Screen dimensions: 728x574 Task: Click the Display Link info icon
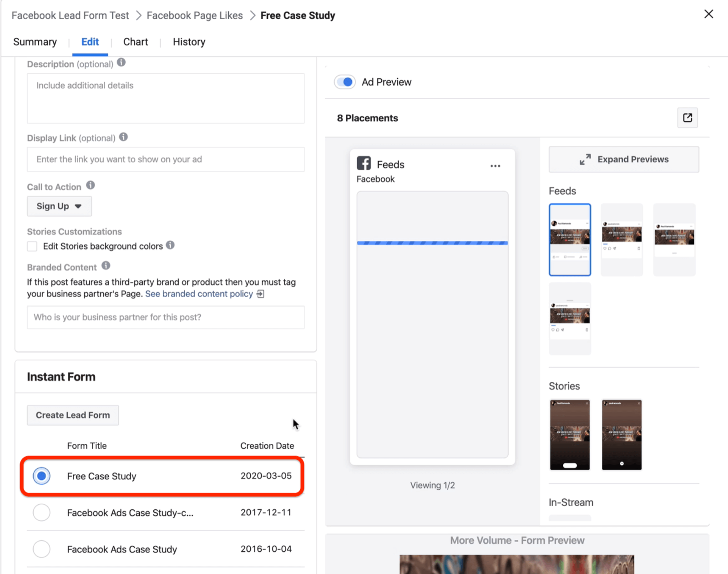click(x=123, y=137)
